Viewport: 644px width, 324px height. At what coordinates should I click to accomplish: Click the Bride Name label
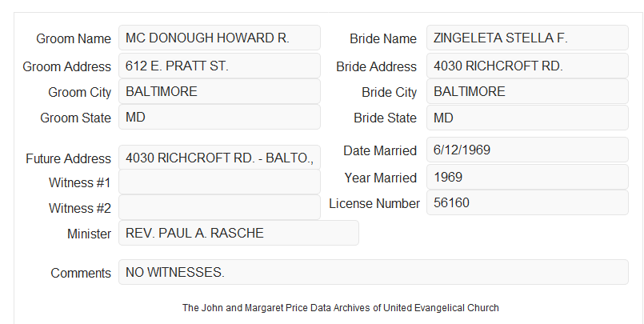click(383, 38)
